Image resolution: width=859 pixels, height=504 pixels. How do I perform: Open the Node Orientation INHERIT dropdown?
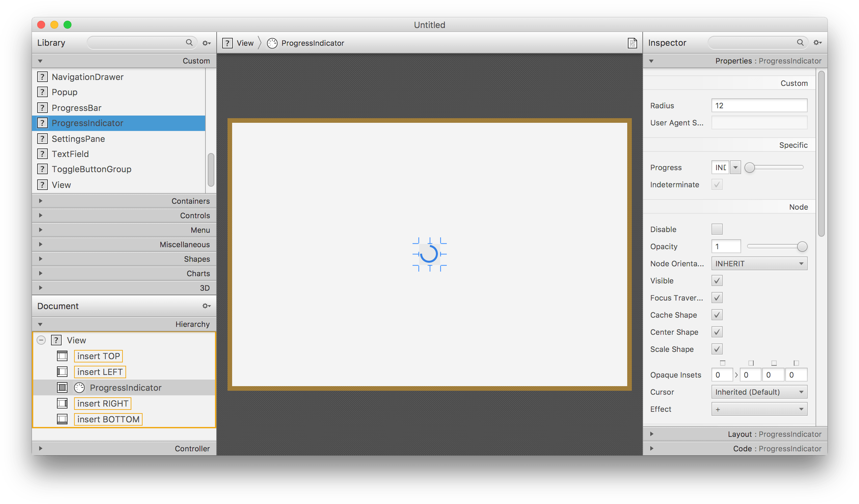[759, 263]
